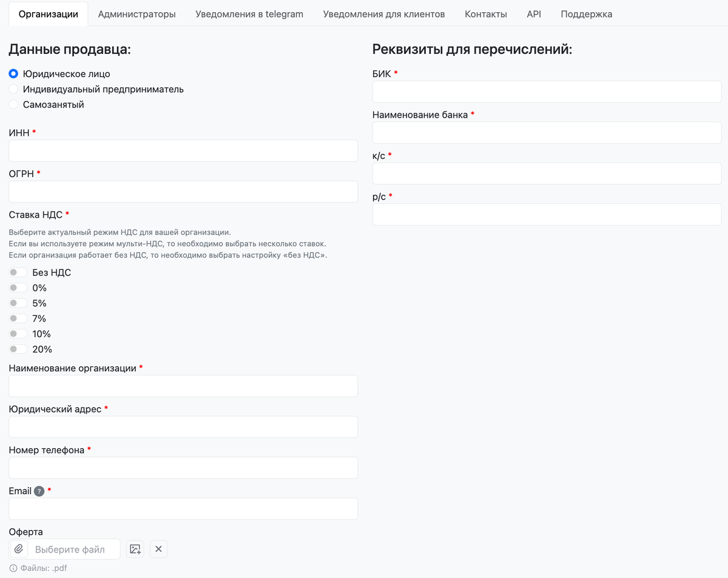728x578 pixels.
Task: Click the Email help question mark icon
Action: [x=39, y=491]
